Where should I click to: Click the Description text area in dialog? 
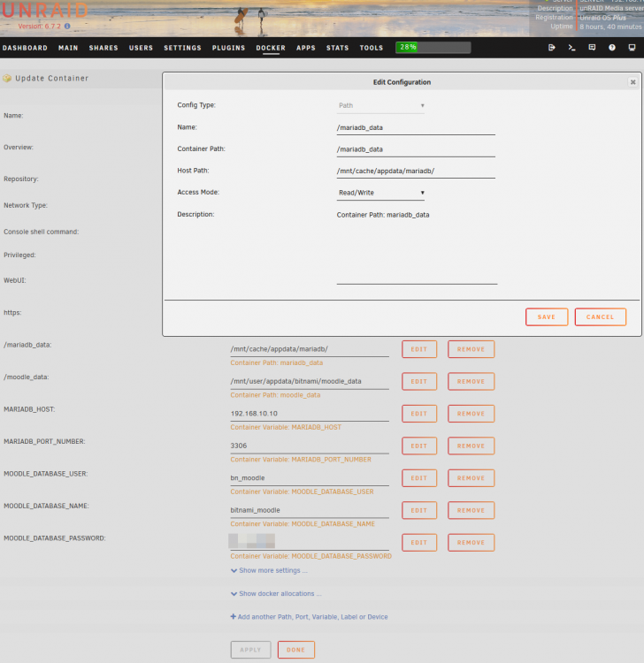pyautogui.click(x=417, y=247)
